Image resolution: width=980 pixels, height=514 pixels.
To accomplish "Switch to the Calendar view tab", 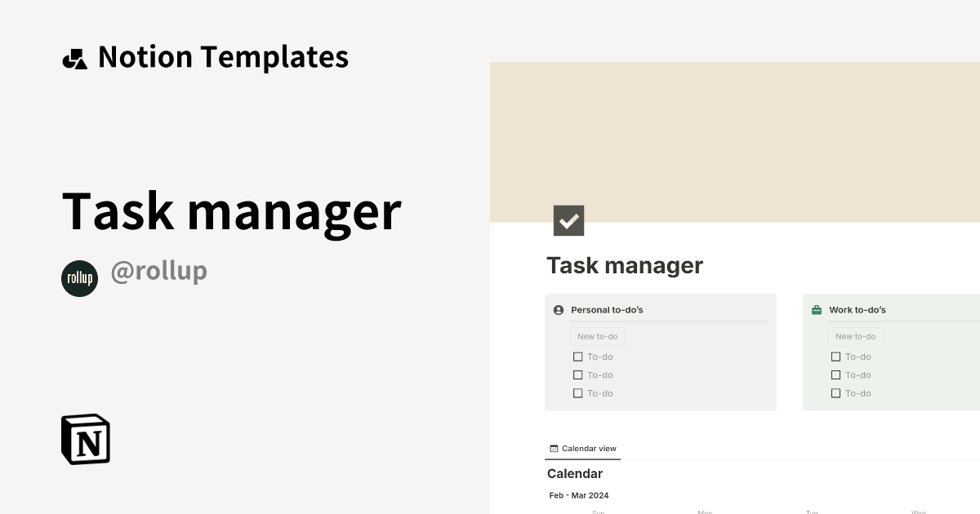I will tap(582, 448).
